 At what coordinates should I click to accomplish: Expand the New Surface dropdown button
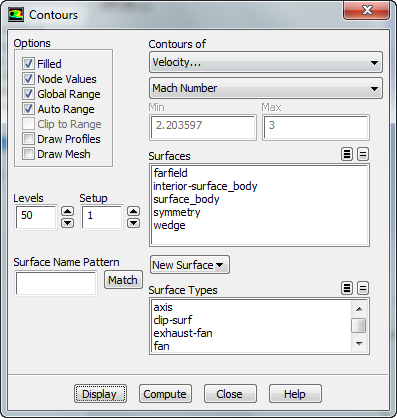click(x=190, y=265)
